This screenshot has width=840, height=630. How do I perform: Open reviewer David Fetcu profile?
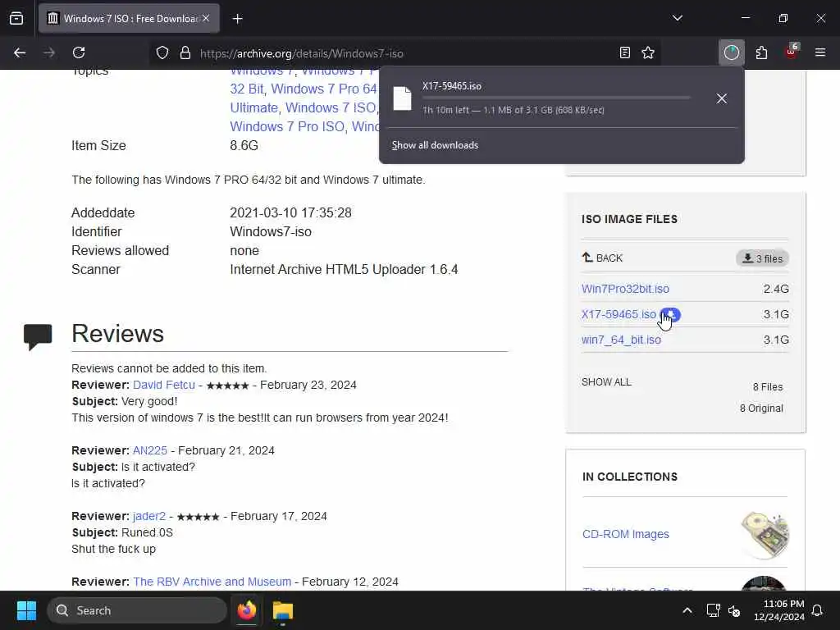coord(164,385)
